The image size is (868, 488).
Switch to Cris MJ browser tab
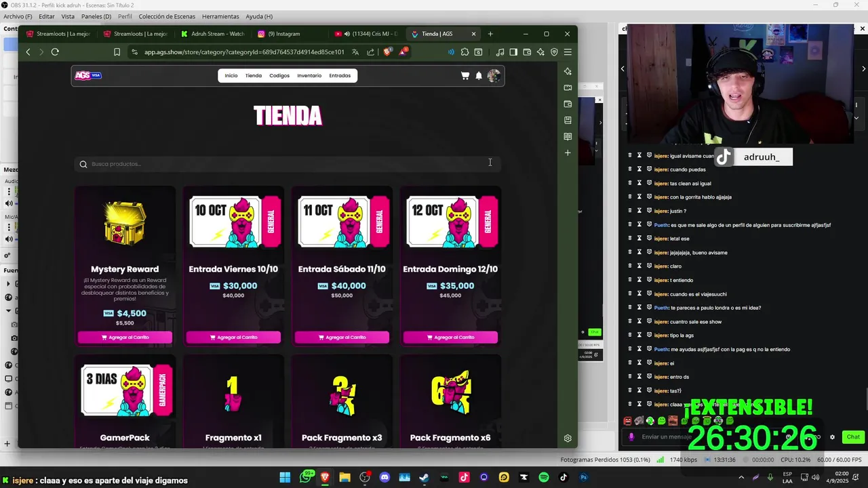366,34
